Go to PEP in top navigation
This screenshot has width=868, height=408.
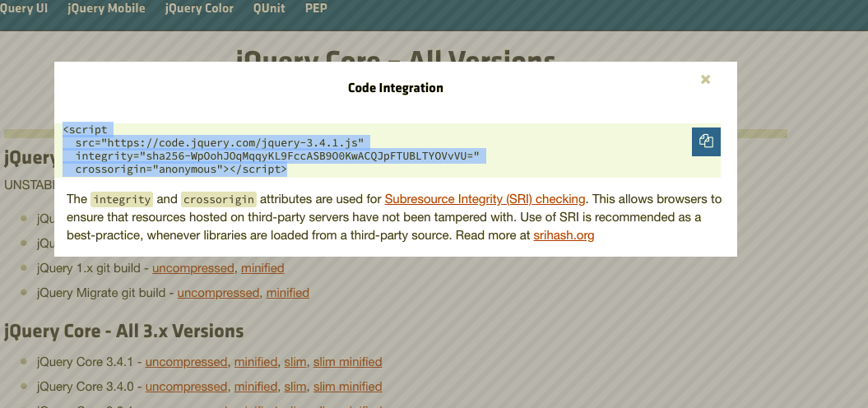[x=316, y=8]
